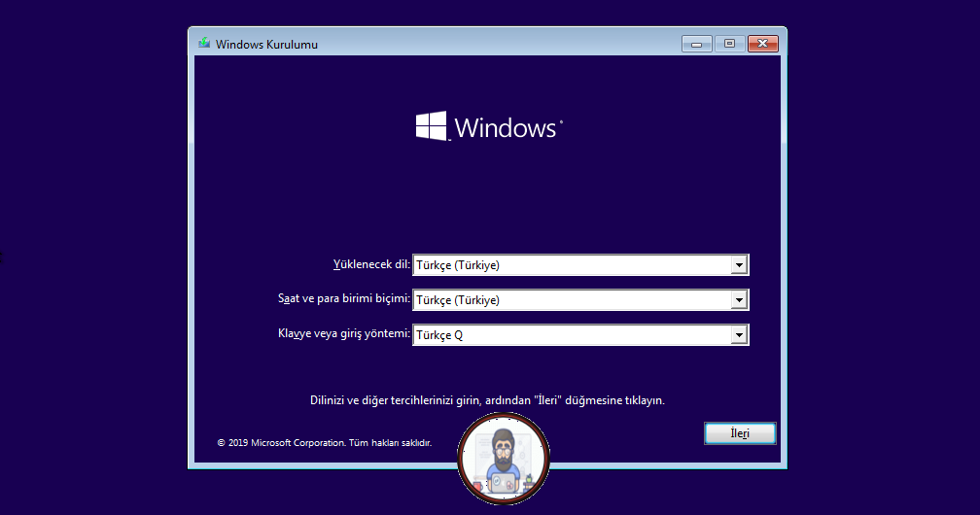Click the "Dilinizi ve diğer tercihlerinizi girin" instruction text
Viewport: 980px width, 515px height.
coord(487,400)
